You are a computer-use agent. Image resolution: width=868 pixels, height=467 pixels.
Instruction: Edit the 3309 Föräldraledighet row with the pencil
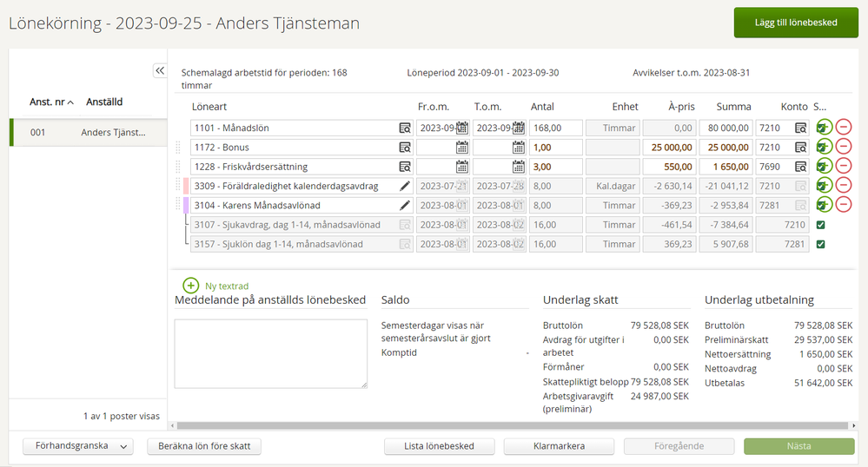point(404,186)
